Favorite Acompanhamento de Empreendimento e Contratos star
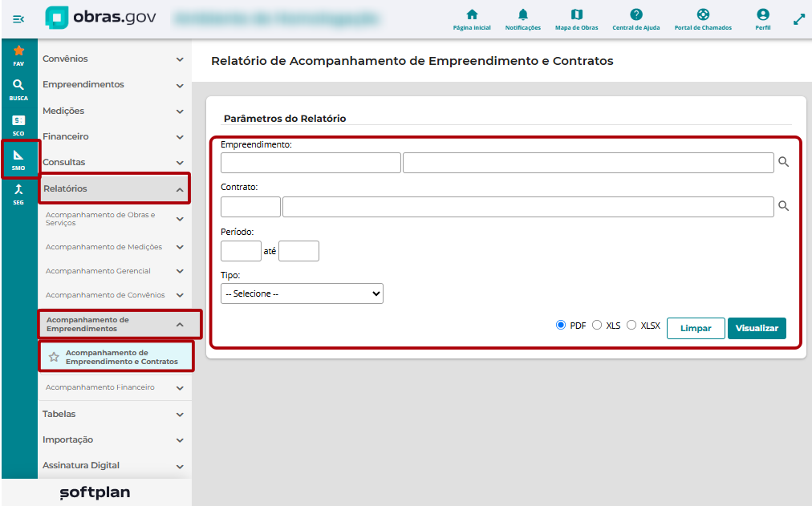 pos(53,357)
